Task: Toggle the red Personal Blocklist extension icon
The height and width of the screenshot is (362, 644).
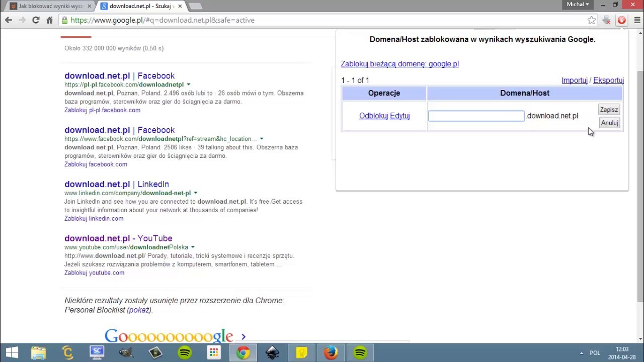Action: (622, 20)
